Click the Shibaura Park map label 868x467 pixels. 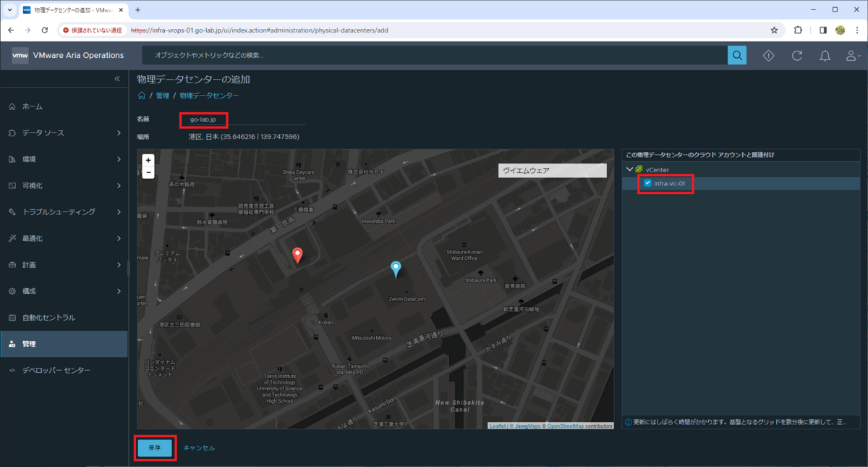point(481,279)
